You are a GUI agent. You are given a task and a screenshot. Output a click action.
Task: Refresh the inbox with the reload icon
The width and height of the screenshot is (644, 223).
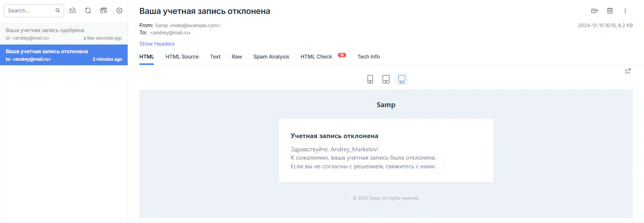88,11
